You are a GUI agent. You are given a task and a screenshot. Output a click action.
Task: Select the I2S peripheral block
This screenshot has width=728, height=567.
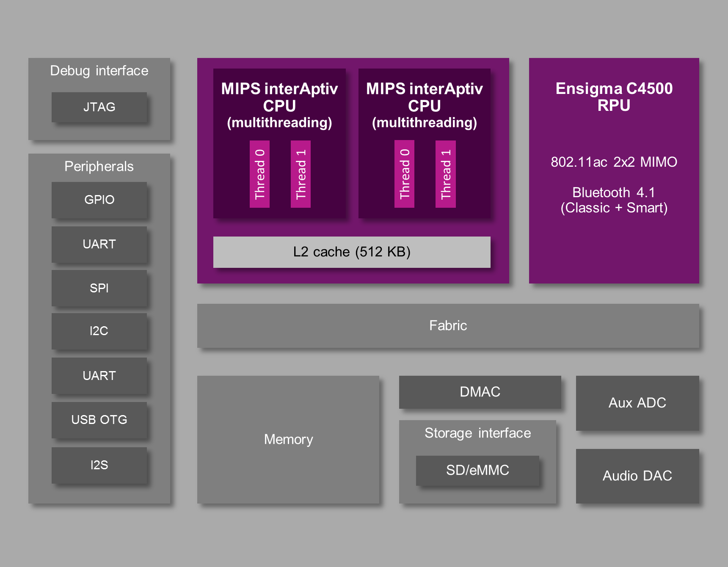pos(99,465)
